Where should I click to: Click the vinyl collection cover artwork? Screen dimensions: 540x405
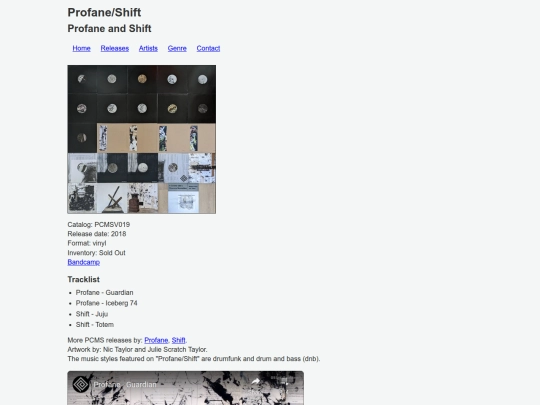pyautogui.click(x=142, y=139)
